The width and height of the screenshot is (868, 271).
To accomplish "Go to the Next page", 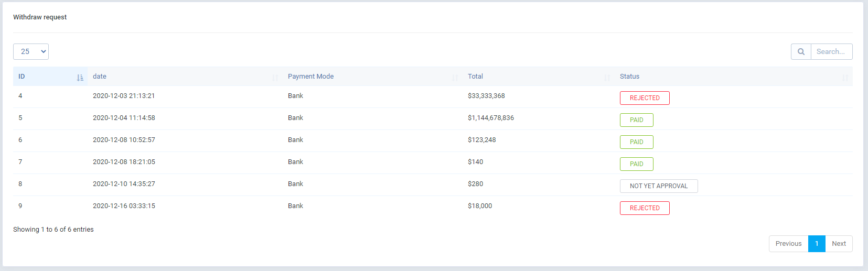I will pos(839,244).
